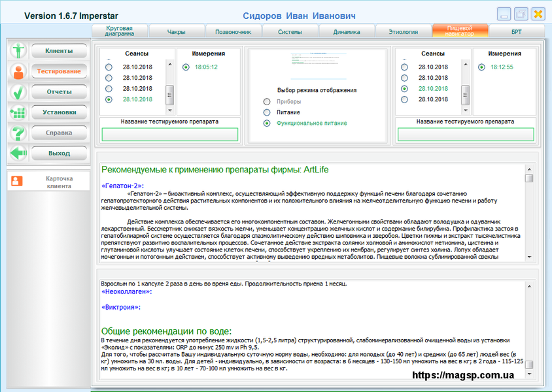This screenshot has width=552, height=392.
Task: Click the green checkmark icon beside Отчеты
Action: click(18, 91)
